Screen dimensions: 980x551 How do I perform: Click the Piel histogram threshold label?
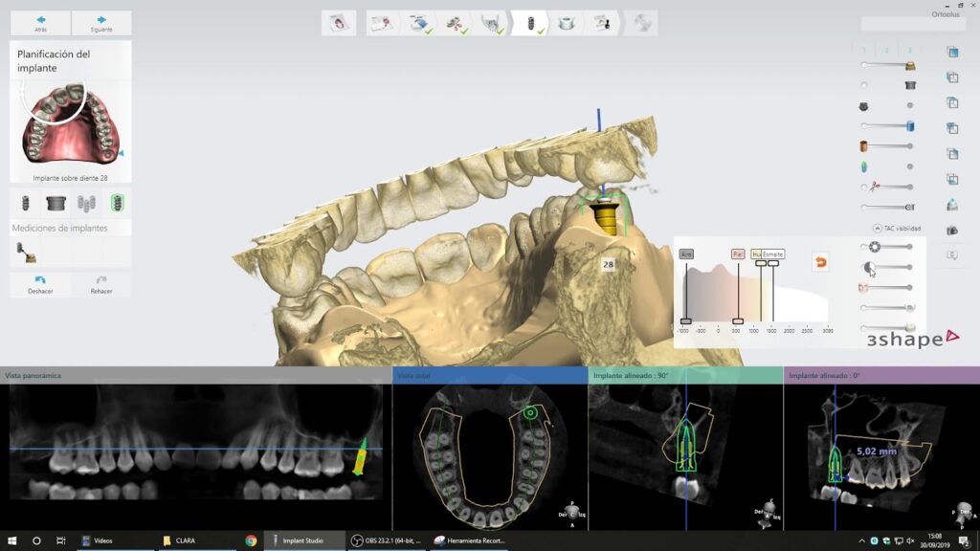[738, 254]
